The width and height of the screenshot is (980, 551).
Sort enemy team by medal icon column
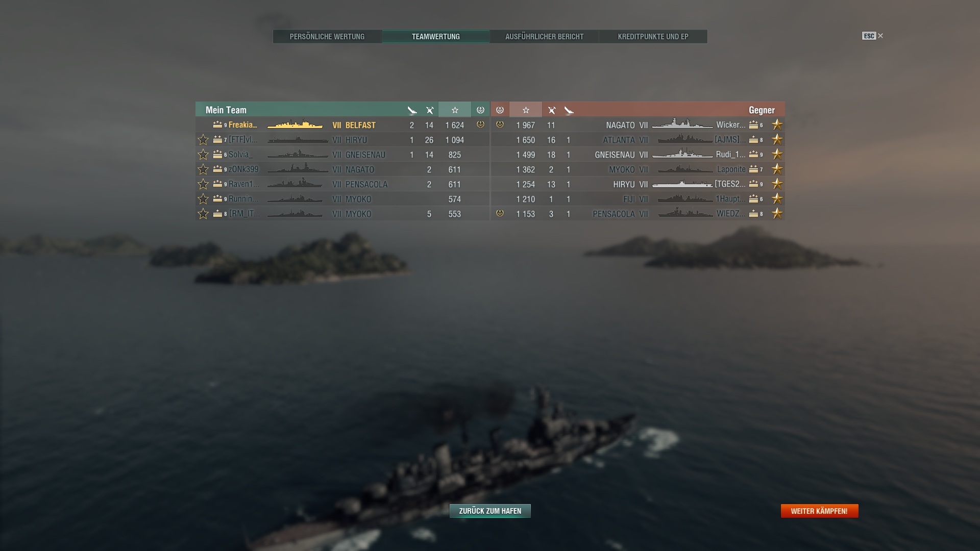tap(500, 110)
